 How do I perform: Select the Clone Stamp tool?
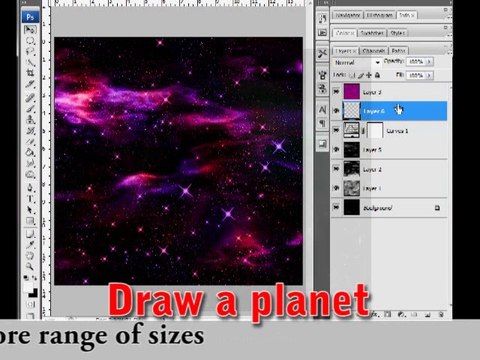[x=30, y=119]
